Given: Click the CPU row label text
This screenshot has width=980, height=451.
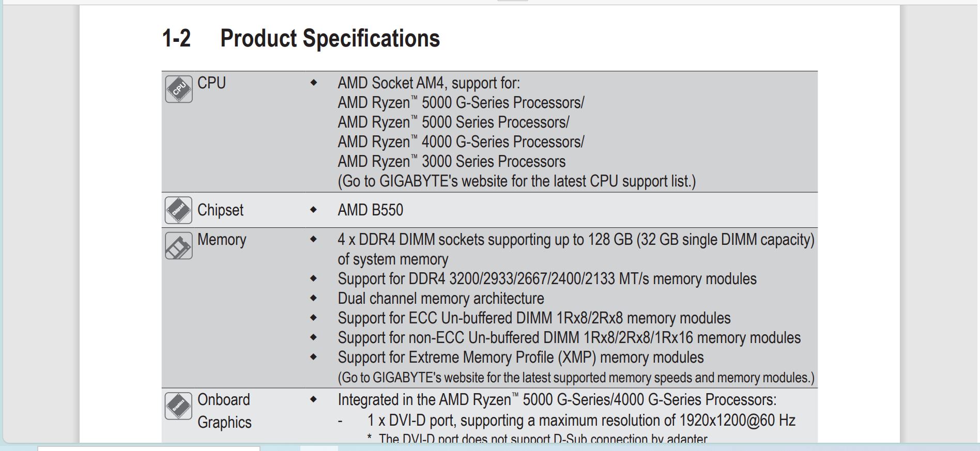Looking at the screenshot, I should 211,83.
